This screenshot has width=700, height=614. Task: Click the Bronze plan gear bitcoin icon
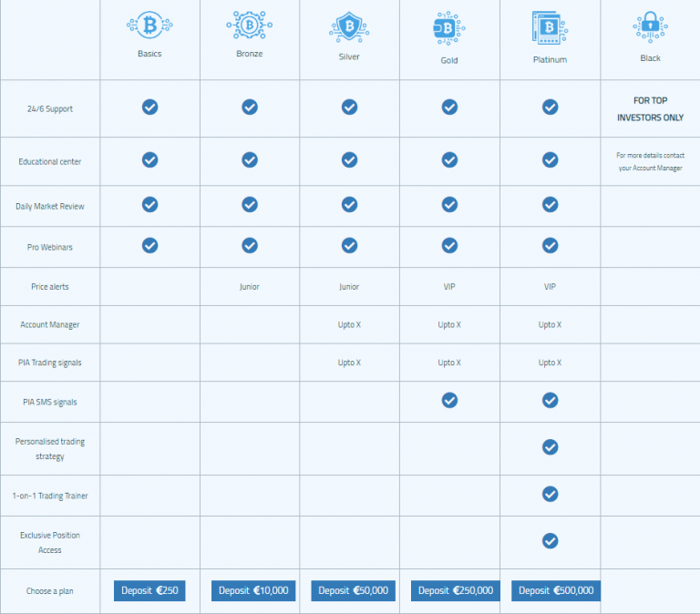[249, 26]
